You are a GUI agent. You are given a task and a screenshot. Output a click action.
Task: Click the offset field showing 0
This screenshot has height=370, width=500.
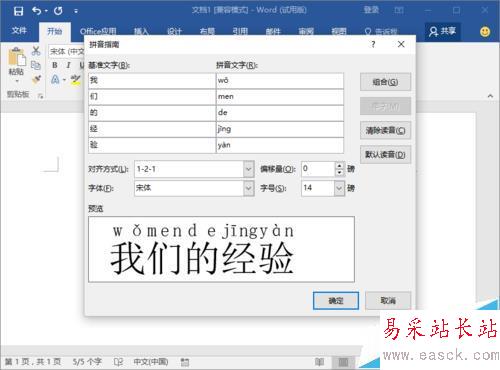(318, 169)
